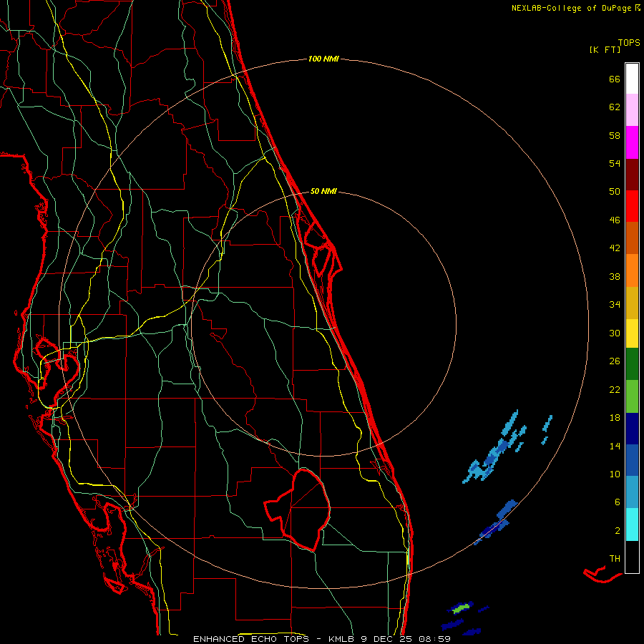Click the orange 42 K FT swatch
Image resolution: width=644 pixels, height=644 pixels.
[632, 270]
